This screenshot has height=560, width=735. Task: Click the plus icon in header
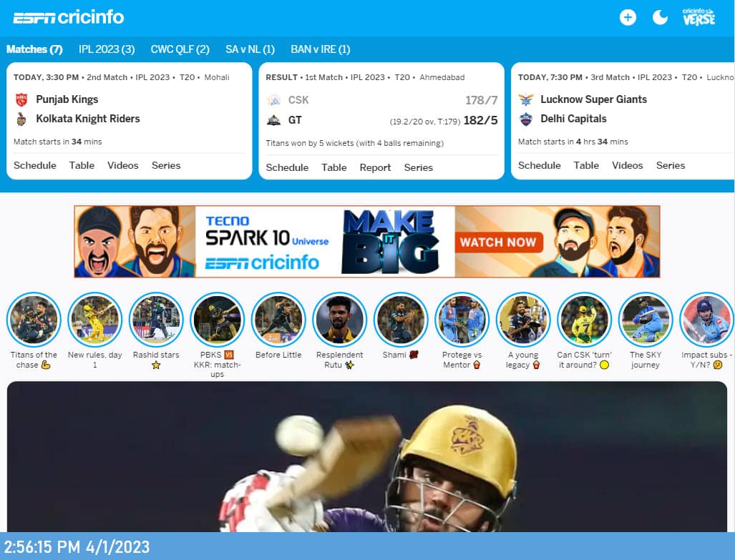point(628,18)
